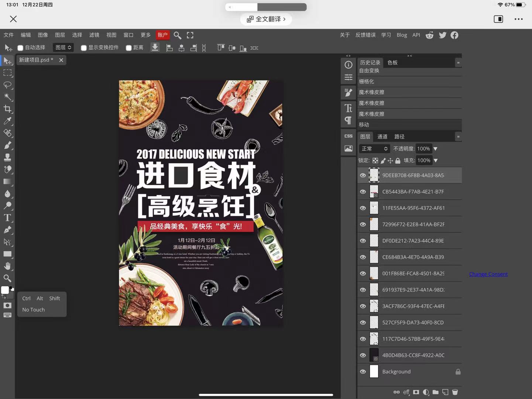Activate the Hand tool
Viewport: 532px width, 399px height.
point(7,266)
